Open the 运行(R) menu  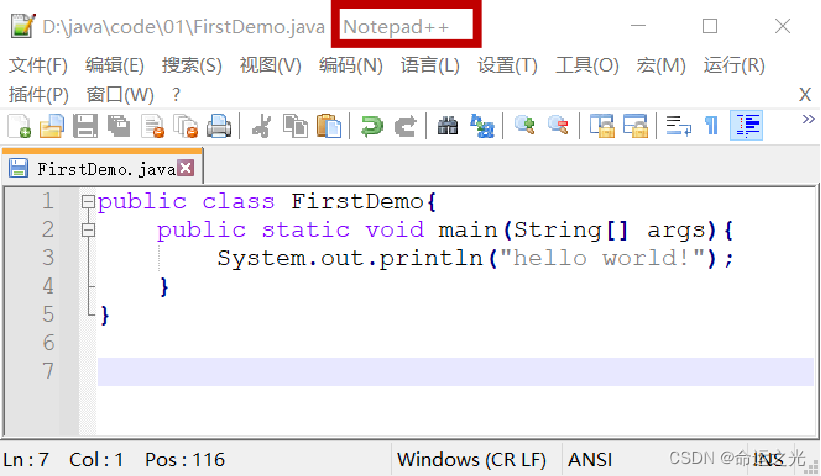pyautogui.click(x=734, y=65)
